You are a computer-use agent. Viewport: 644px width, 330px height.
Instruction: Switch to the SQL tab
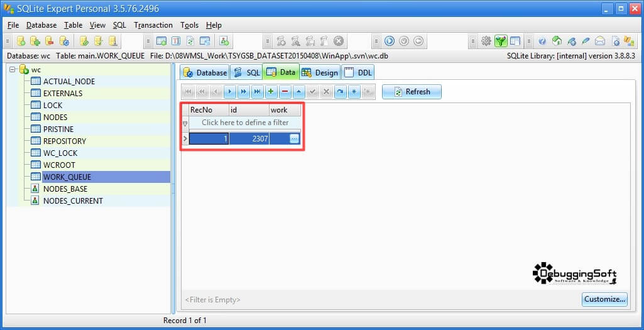246,73
